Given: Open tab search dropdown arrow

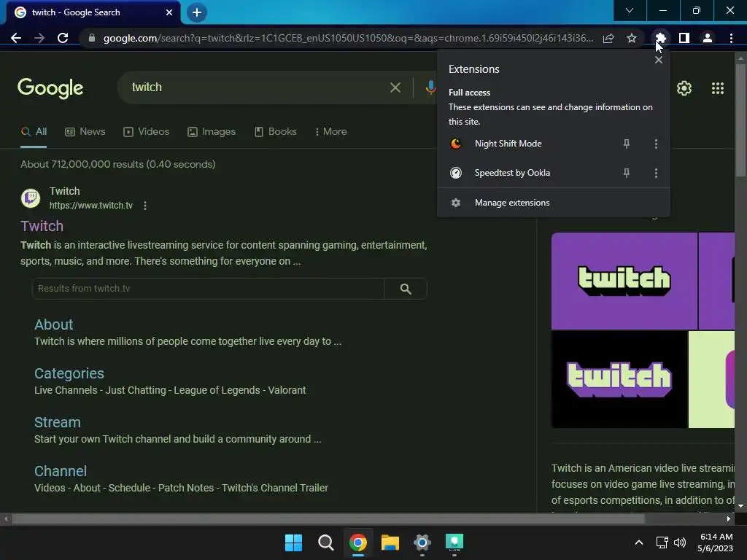Looking at the screenshot, I should (630, 10).
